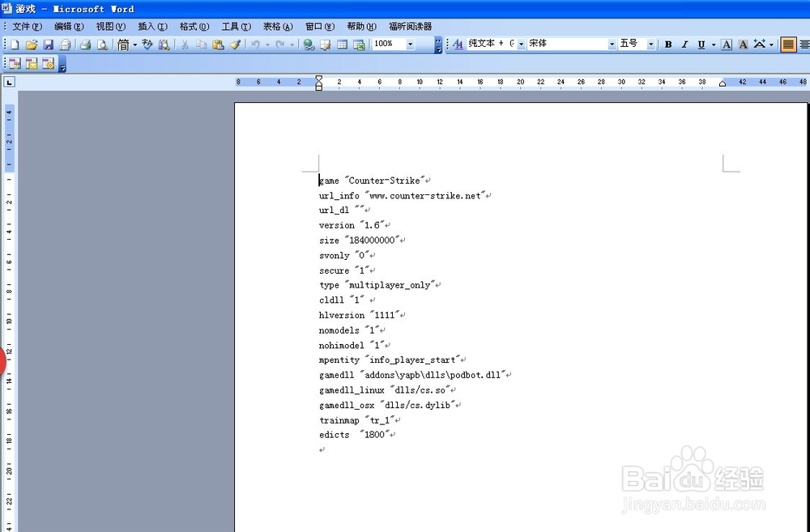Click the Cut scissors icon
This screenshot has width=810, height=532.
coord(185,45)
